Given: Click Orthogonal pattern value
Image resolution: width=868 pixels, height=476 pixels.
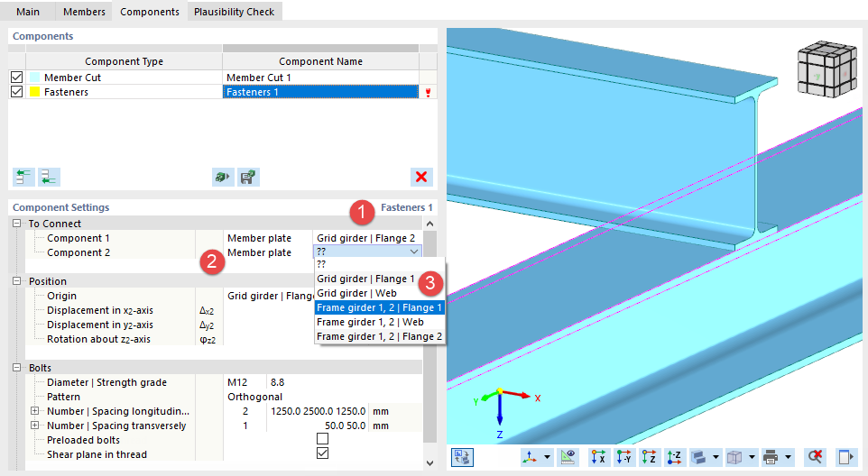Looking at the screenshot, I should coord(254,397).
